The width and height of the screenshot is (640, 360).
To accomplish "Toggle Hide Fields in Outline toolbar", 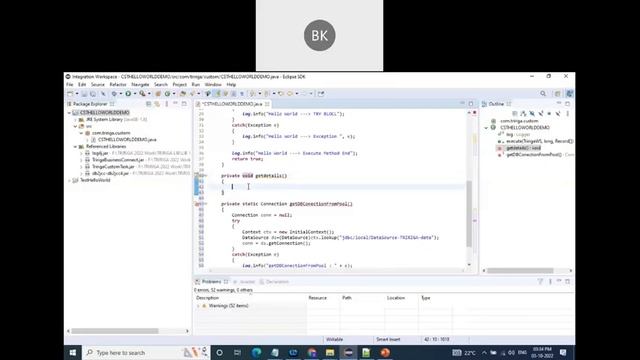I will [x=532, y=113].
